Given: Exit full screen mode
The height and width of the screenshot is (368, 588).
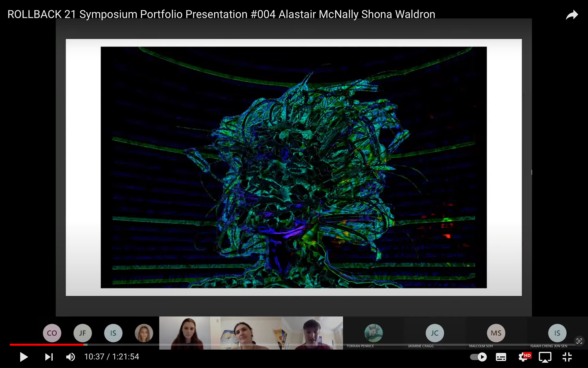Looking at the screenshot, I should coord(567,357).
